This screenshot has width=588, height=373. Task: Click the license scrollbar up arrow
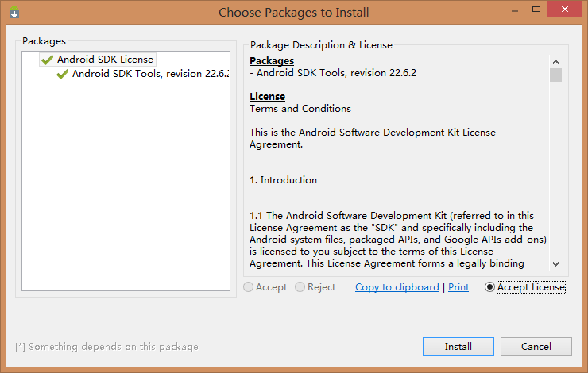click(x=555, y=62)
